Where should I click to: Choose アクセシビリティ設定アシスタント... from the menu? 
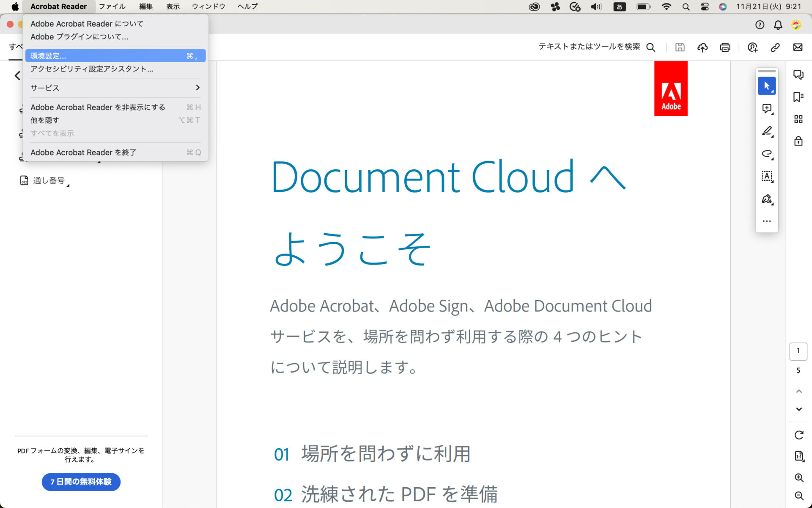pos(92,69)
